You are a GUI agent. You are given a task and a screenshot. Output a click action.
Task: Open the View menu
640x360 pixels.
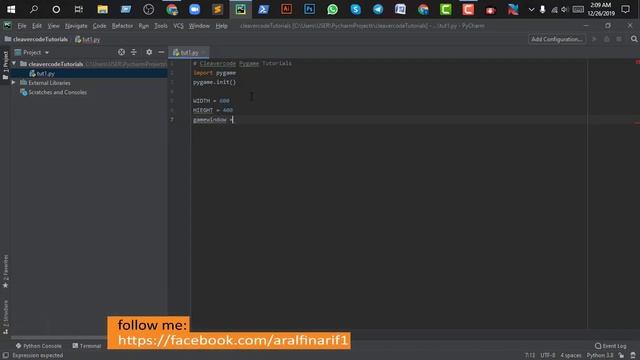(x=53, y=26)
